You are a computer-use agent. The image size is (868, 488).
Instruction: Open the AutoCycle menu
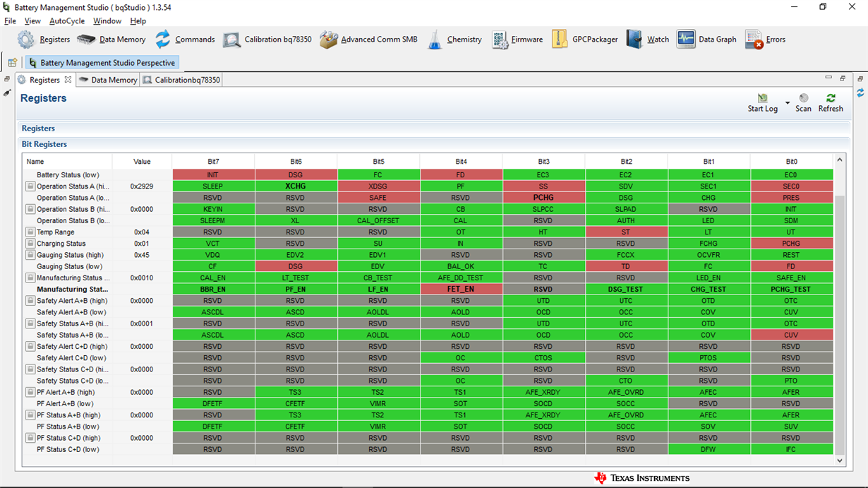point(67,21)
